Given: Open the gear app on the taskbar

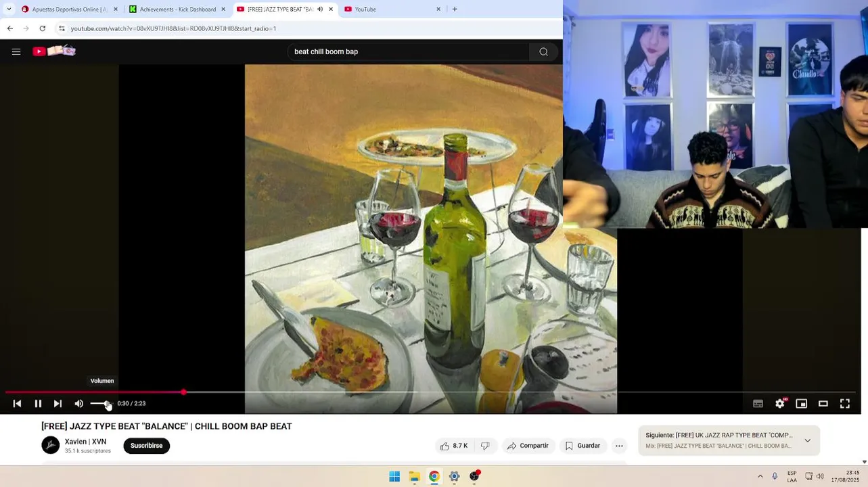Looking at the screenshot, I should [454, 476].
